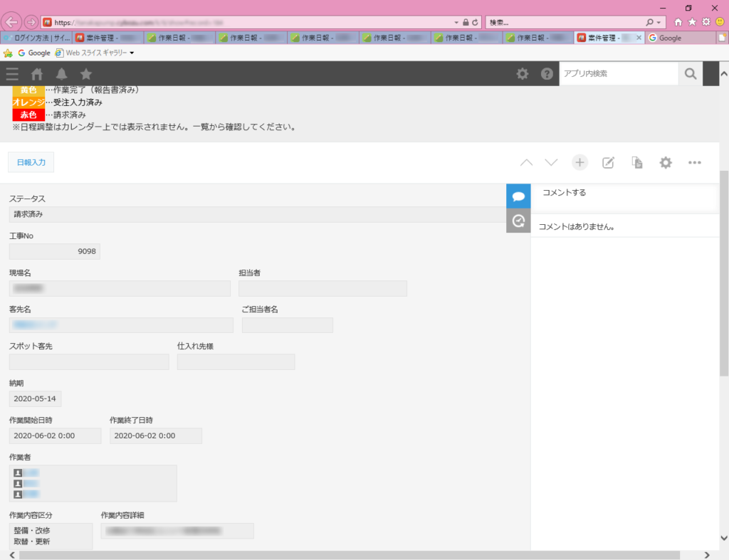Switch to the change history clock tab
The image size is (729, 560).
[x=518, y=221]
